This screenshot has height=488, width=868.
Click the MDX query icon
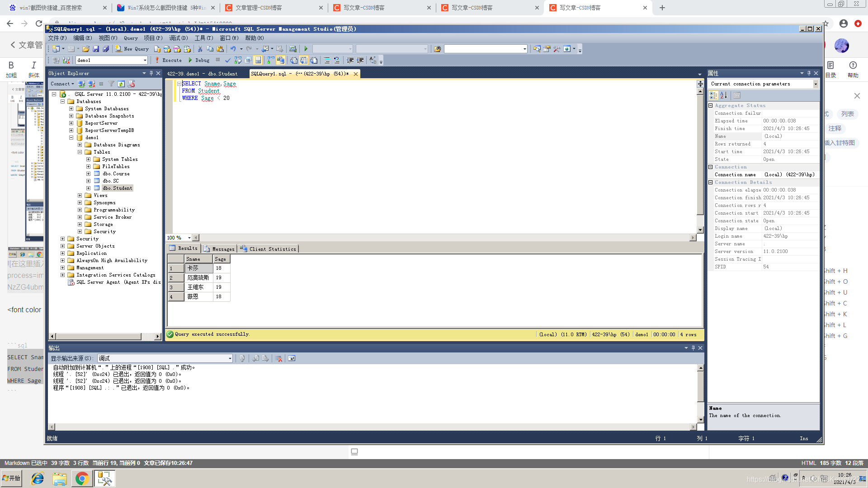[x=167, y=49]
